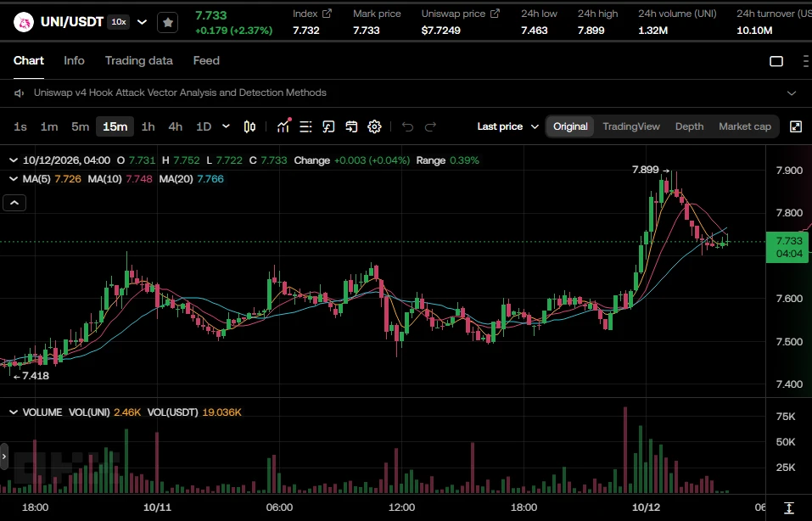
Task: Click the UNI token logo
Action: [x=23, y=22]
